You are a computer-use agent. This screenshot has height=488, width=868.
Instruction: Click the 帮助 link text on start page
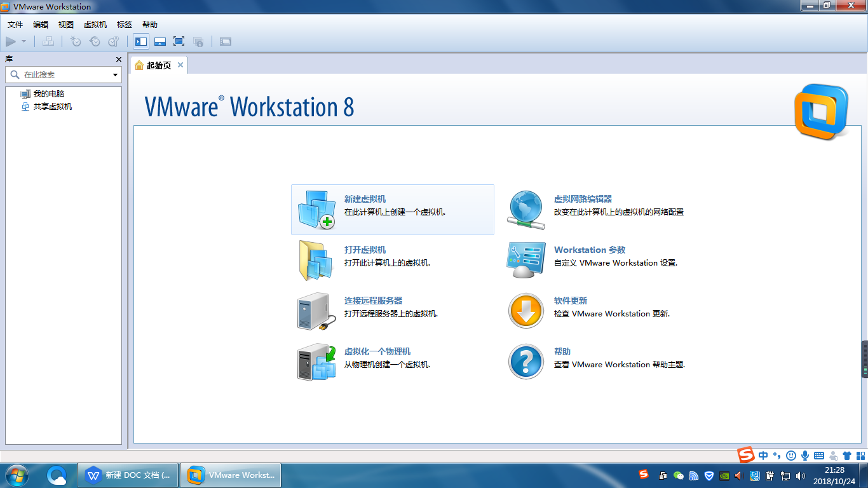click(562, 351)
